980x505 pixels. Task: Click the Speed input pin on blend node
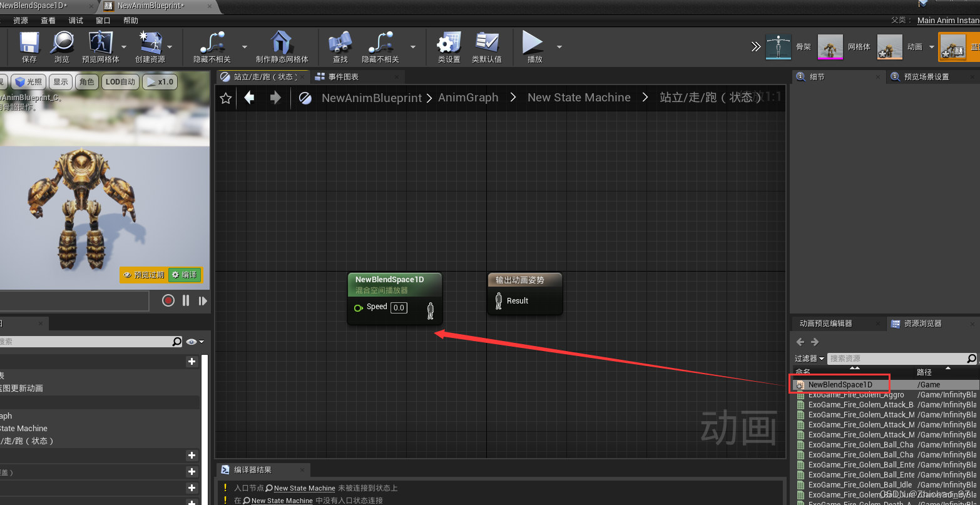coord(359,308)
